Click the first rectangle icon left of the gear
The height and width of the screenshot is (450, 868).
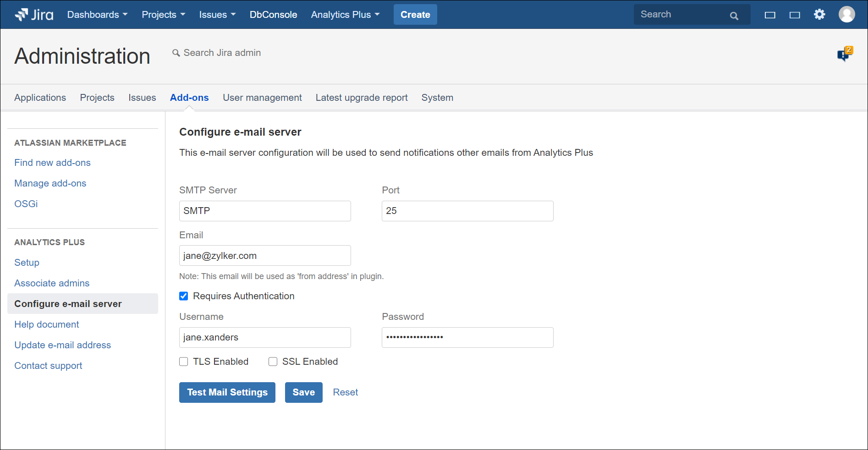770,15
